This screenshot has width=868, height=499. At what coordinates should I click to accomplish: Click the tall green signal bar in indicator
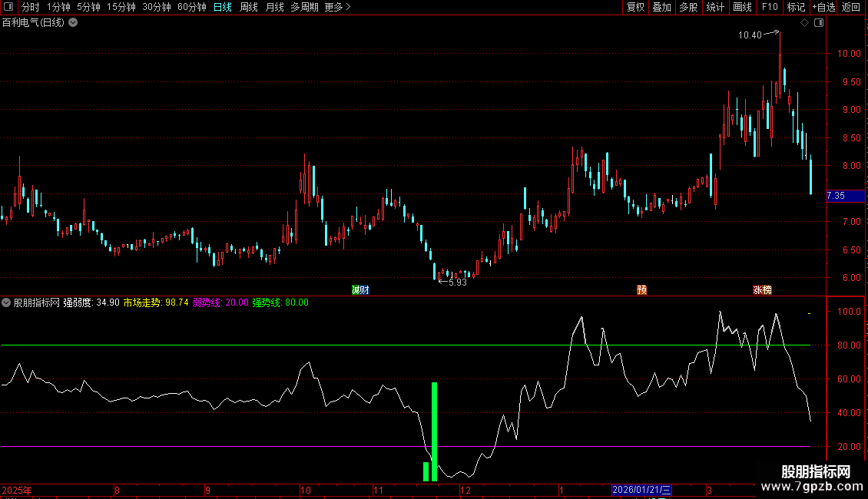point(435,431)
